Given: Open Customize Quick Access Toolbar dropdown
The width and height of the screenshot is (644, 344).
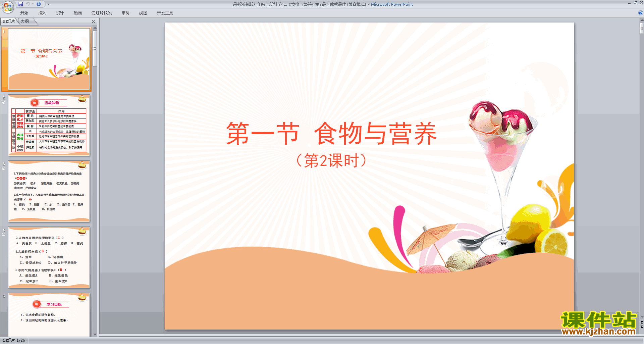Looking at the screenshot, I should 48,4.
